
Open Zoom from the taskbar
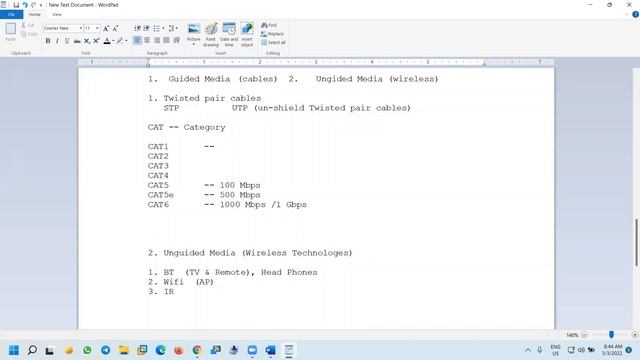click(252, 350)
